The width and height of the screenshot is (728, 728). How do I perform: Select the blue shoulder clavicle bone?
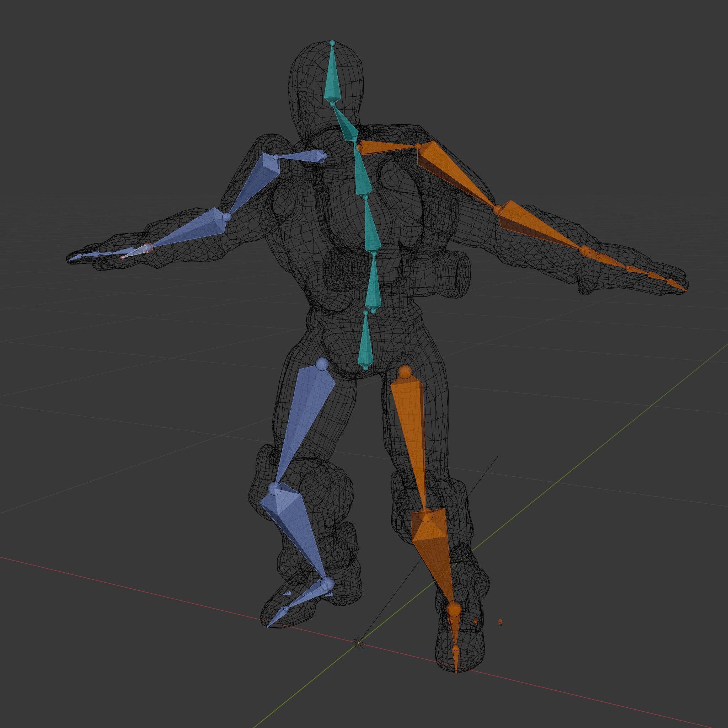(301, 157)
